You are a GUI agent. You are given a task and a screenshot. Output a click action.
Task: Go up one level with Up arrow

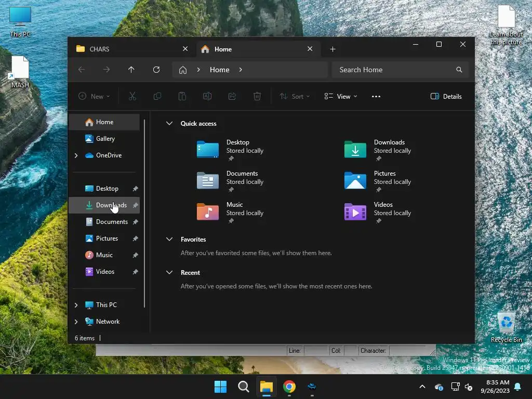tap(131, 70)
